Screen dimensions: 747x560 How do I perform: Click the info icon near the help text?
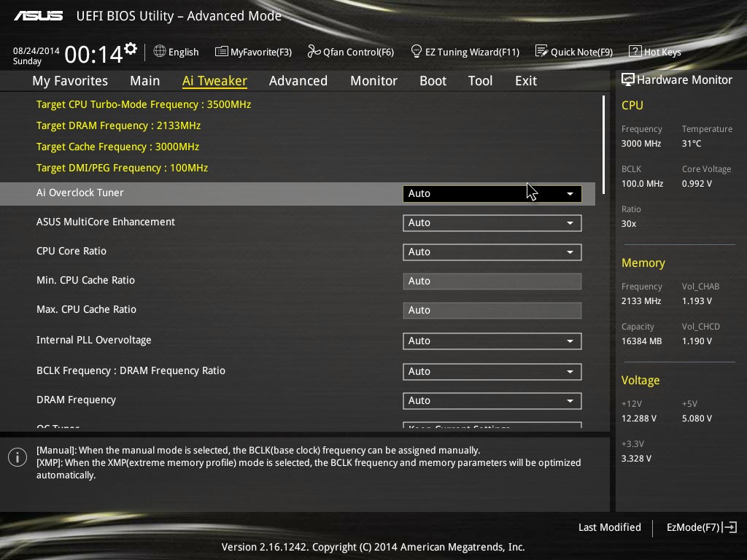(x=17, y=457)
